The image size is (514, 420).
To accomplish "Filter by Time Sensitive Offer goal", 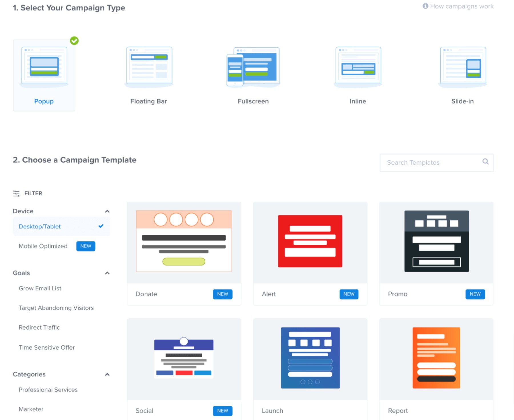I will click(47, 347).
